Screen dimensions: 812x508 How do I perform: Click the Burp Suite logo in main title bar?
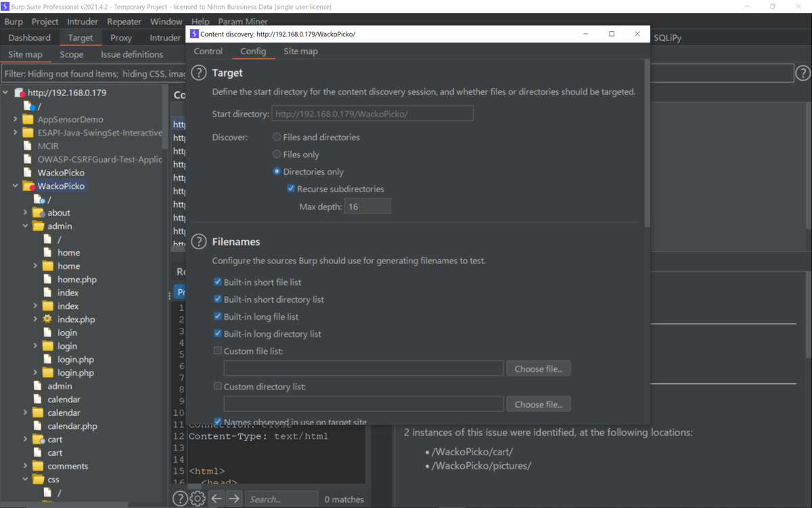(x=5, y=6)
